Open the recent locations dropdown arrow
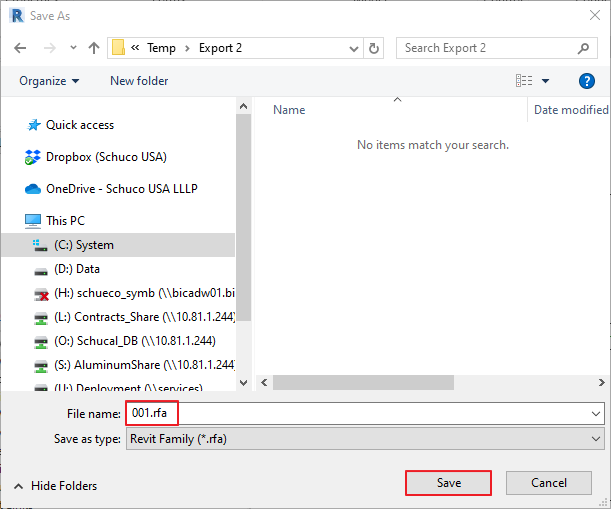 click(73, 48)
